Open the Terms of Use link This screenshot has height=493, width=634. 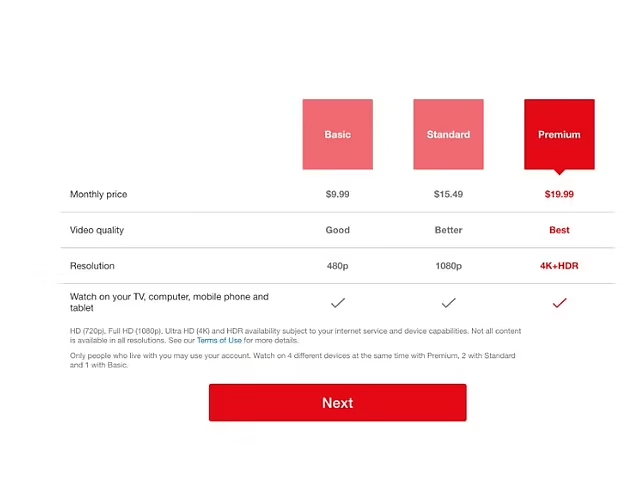click(219, 341)
